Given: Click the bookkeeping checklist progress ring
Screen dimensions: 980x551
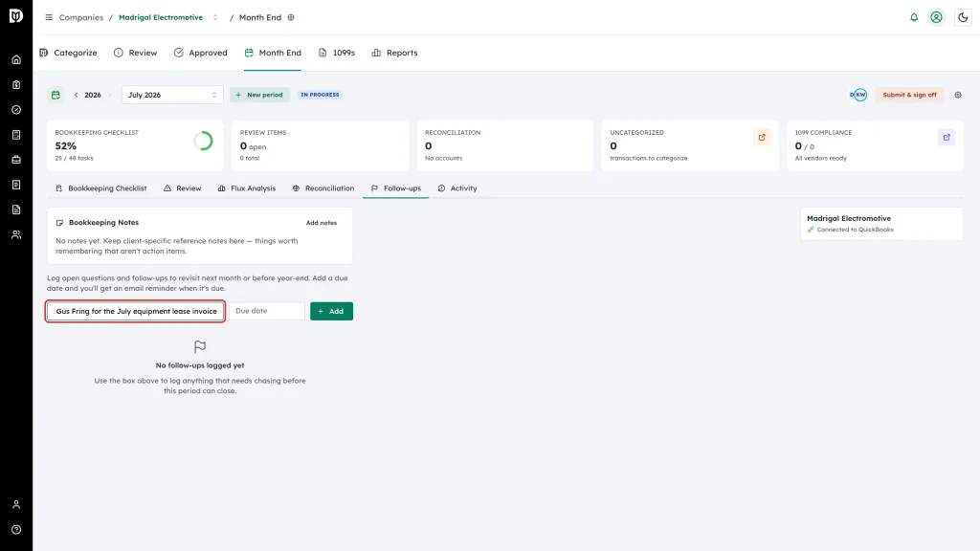Looking at the screenshot, I should click(x=203, y=142).
